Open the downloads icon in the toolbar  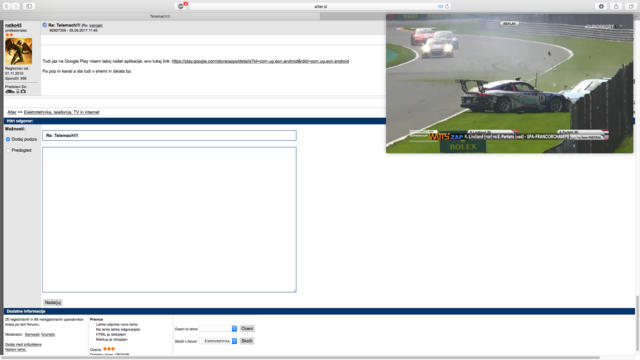click(x=601, y=6)
